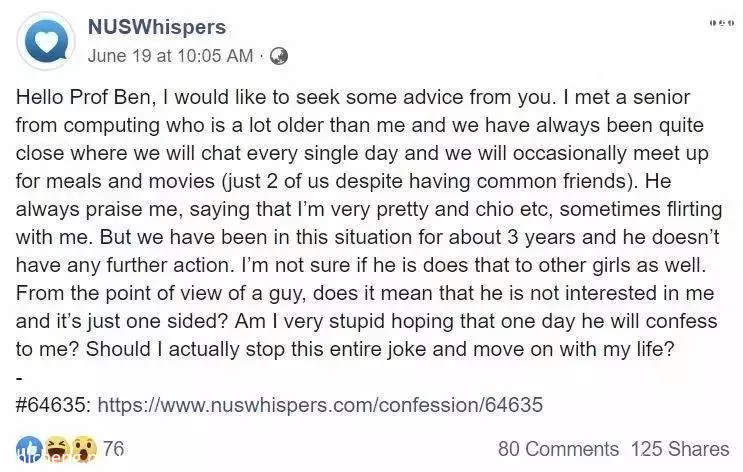Click the surprised Wow reaction emoji
The width and height of the screenshot is (743, 472).
(x=84, y=449)
